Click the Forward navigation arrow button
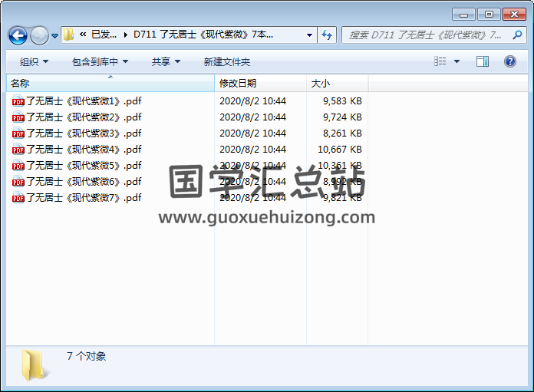This screenshot has width=534, height=392. tap(39, 35)
